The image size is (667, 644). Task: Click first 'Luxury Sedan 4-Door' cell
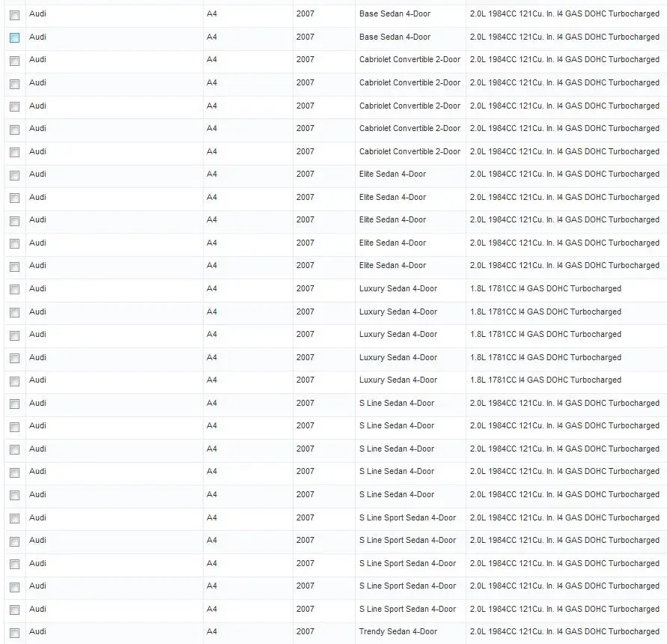pyautogui.click(x=398, y=288)
